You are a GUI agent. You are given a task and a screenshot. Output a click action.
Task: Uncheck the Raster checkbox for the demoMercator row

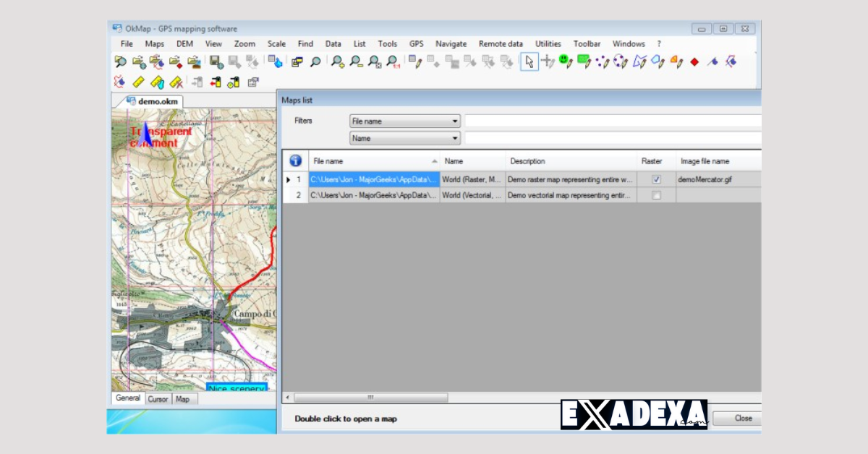655,179
